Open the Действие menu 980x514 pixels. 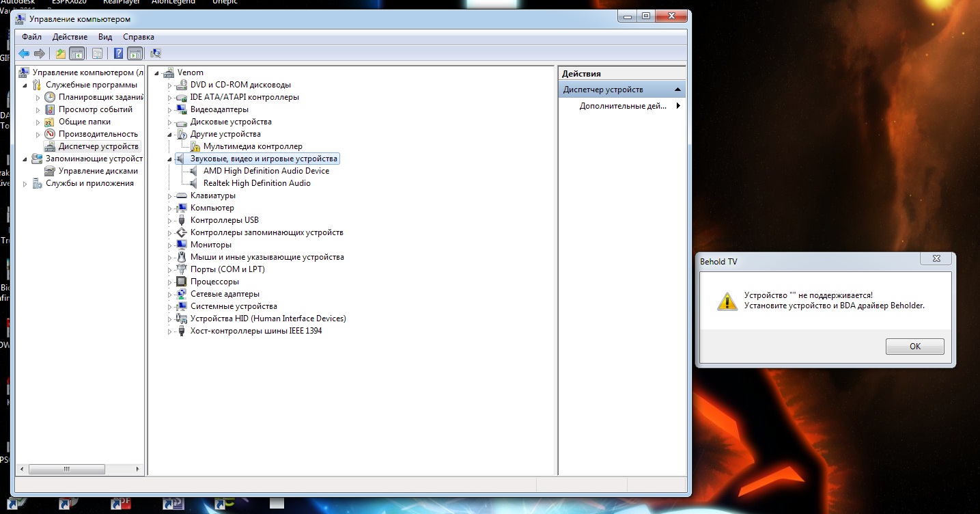pyautogui.click(x=70, y=37)
